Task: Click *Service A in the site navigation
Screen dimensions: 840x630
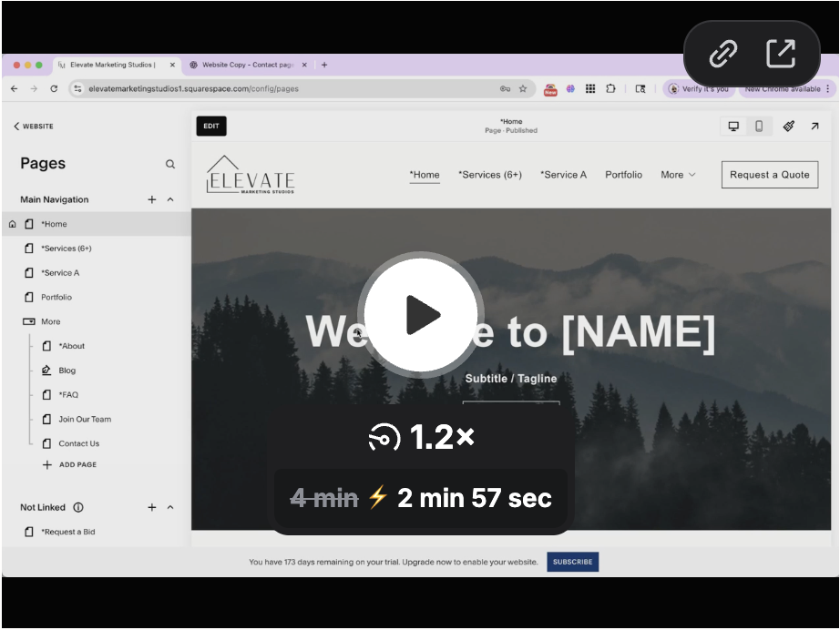Action: click(563, 175)
